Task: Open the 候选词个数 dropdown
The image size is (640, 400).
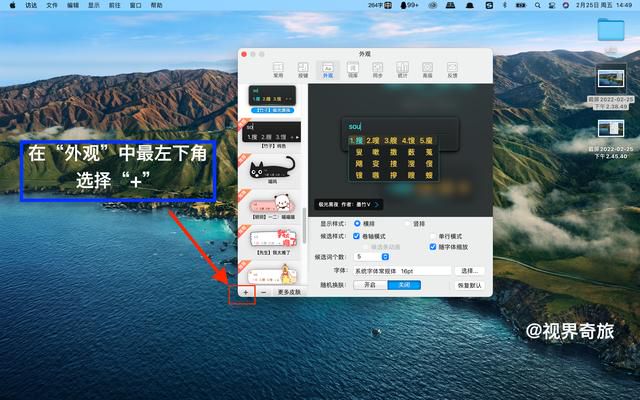Action: pyautogui.click(x=372, y=257)
